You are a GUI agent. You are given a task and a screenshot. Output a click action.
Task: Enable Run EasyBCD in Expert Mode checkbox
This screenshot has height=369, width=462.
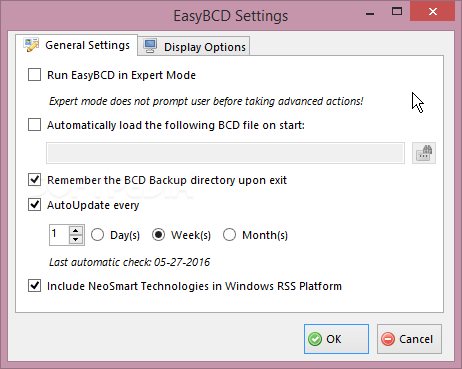[x=35, y=75]
